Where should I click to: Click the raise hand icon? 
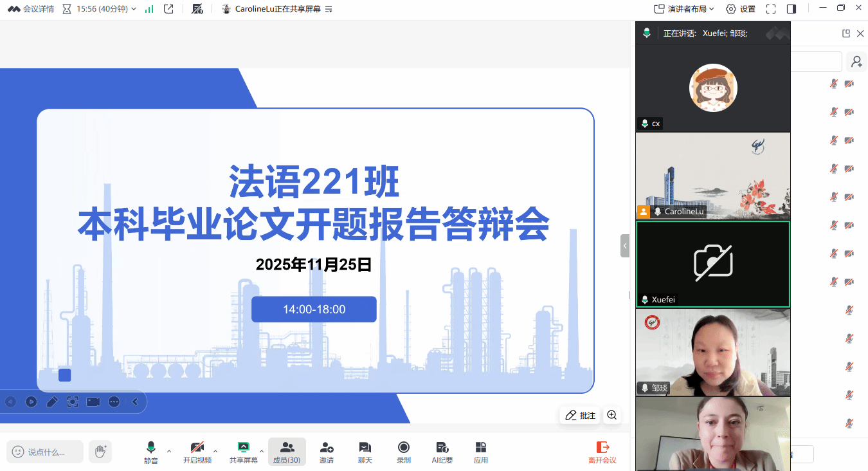pos(100,452)
